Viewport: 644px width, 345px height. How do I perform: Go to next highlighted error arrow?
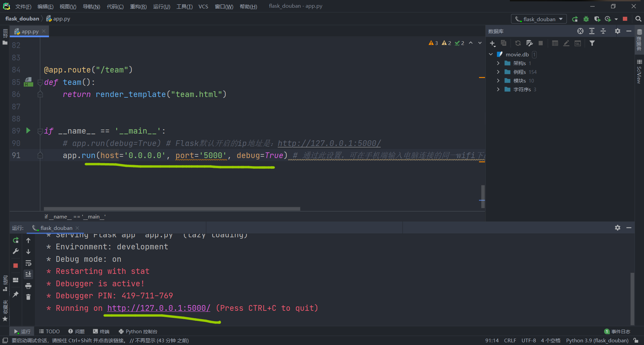[480, 43]
